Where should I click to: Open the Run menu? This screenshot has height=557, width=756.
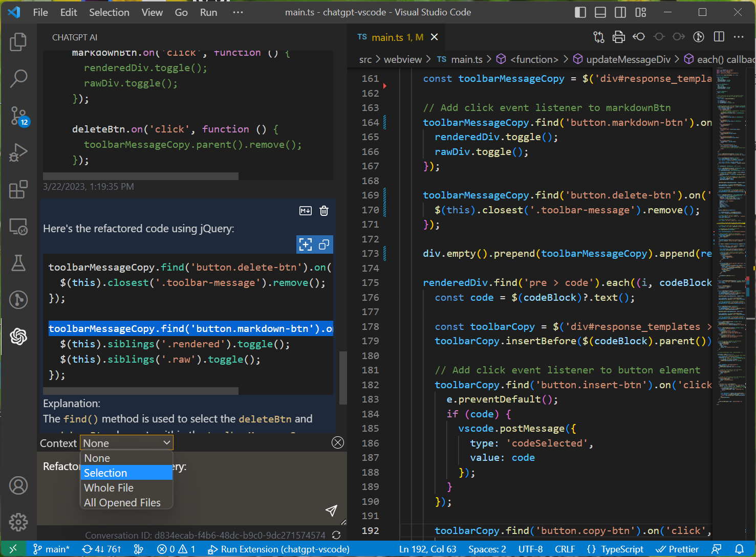tap(208, 12)
